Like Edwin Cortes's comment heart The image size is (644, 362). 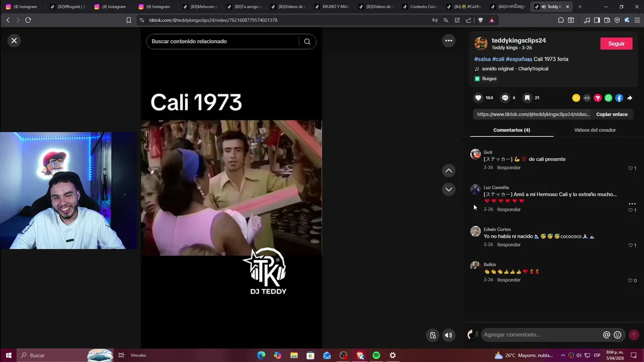tap(630, 245)
